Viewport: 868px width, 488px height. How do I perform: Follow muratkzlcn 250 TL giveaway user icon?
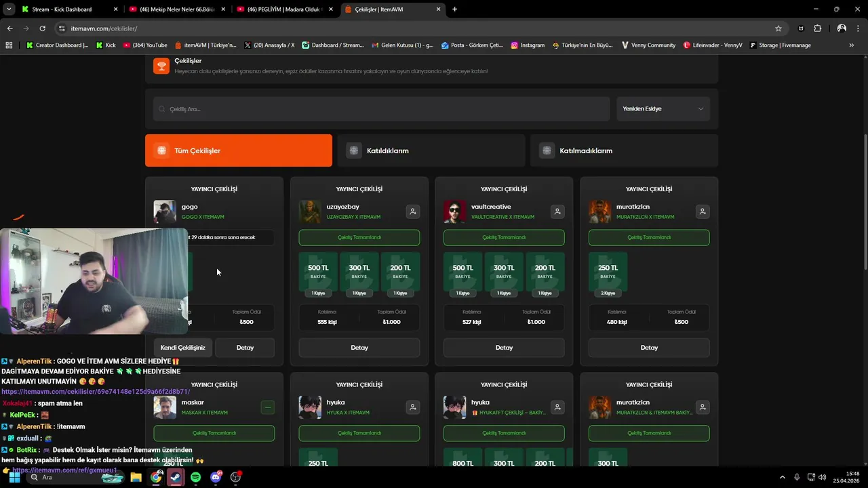point(703,211)
